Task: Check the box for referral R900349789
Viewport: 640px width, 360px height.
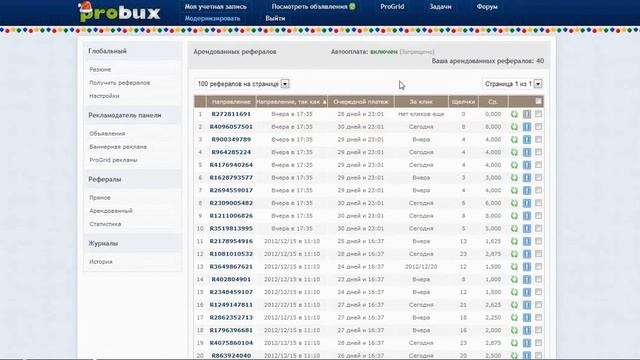Action: click(539, 139)
